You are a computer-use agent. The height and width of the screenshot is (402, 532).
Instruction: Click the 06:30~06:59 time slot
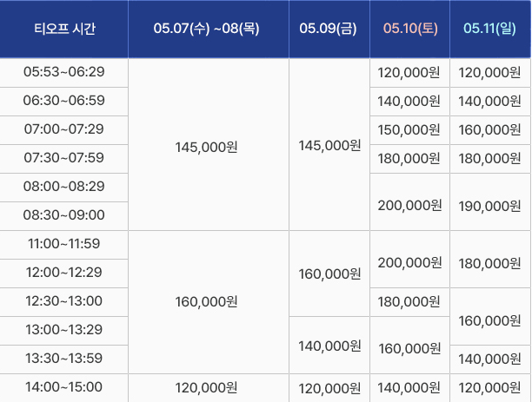click(64, 101)
